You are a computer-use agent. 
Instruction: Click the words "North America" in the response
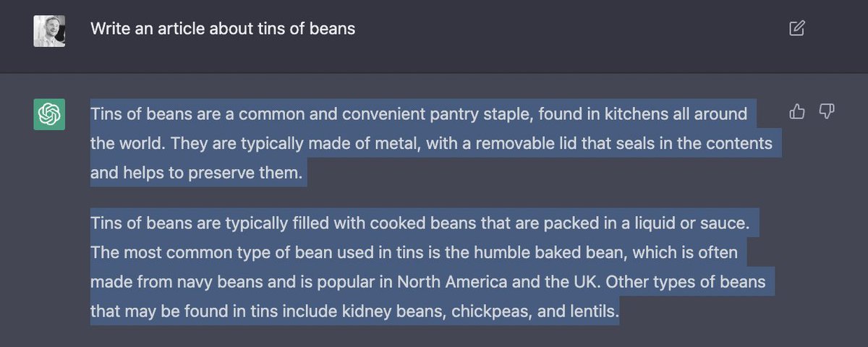click(467, 283)
